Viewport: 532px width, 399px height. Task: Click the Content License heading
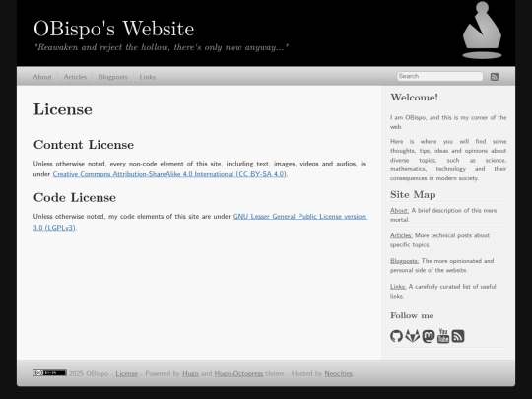[84, 145]
